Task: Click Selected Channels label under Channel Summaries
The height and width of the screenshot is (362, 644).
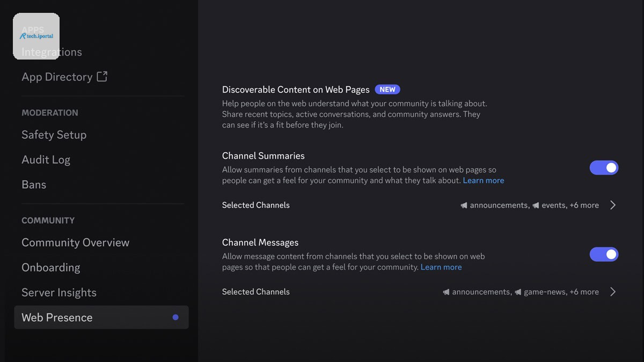Action: click(x=256, y=205)
